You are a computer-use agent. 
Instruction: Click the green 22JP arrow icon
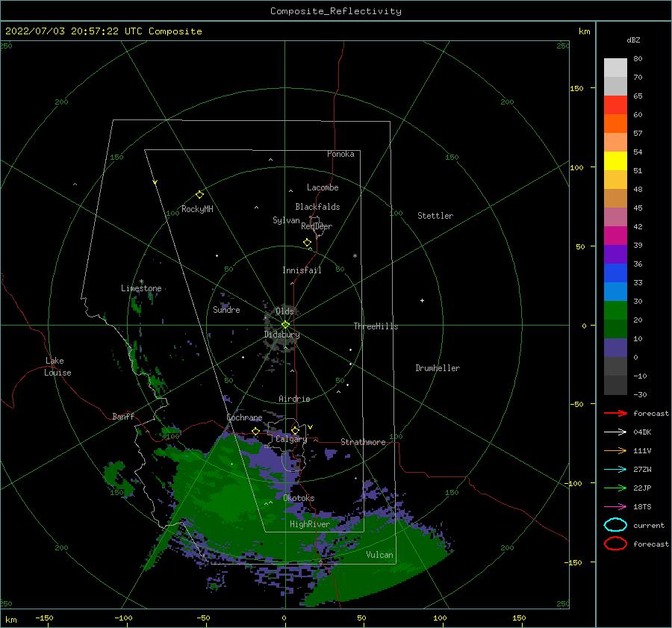point(615,488)
